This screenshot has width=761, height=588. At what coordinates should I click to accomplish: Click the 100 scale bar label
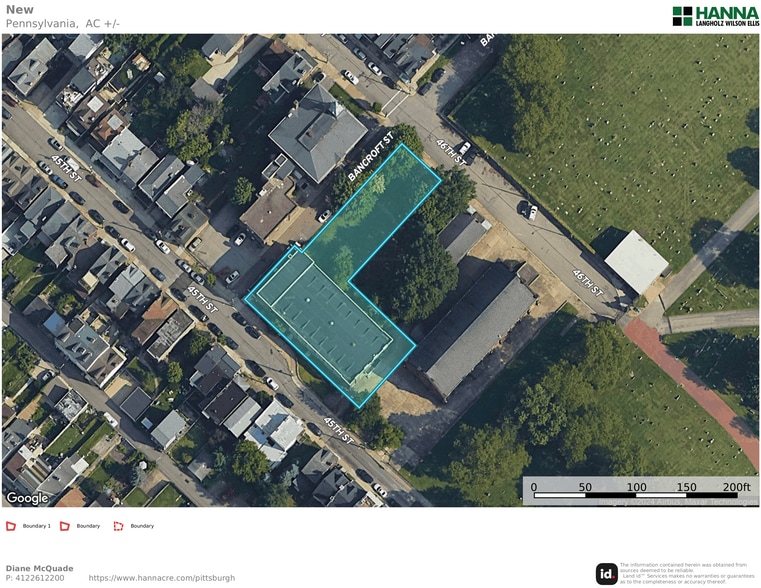pos(636,487)
